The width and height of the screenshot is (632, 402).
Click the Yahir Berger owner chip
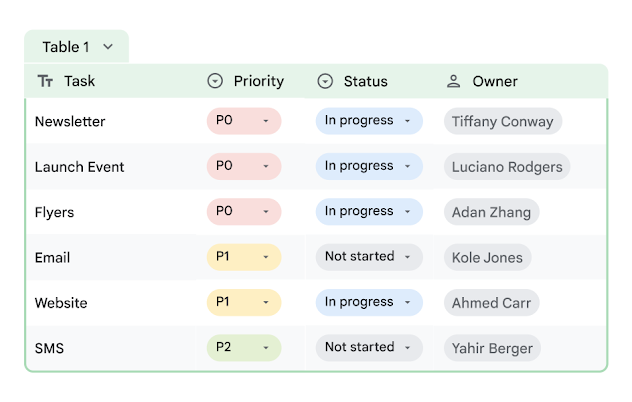click(x=492, y=348)
